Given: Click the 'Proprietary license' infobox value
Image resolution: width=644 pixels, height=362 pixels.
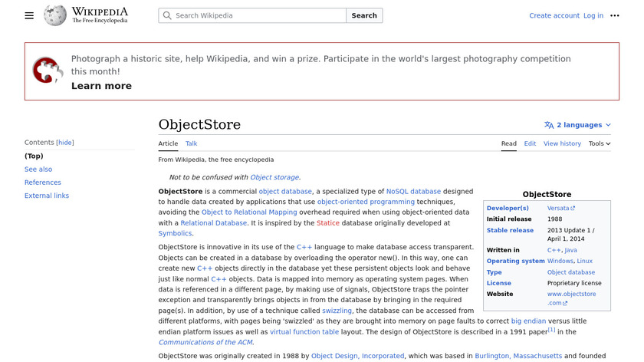Looking at the screenshot, I should tap(574, 283).
